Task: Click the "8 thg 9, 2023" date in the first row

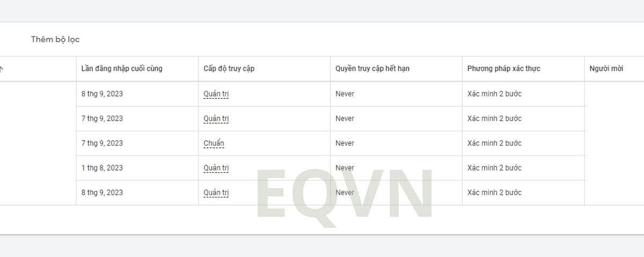Action: tap(102, 94)
